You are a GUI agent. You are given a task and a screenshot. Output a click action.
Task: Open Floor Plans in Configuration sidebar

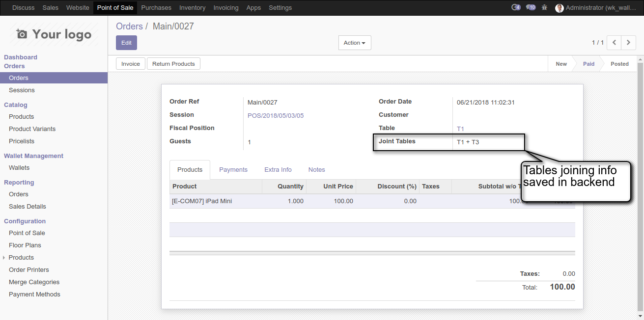25,245
